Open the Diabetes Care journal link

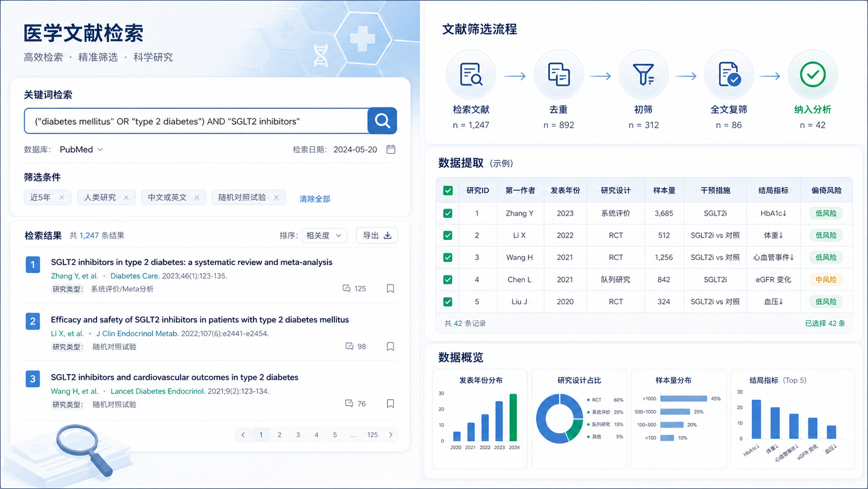(135, 276)
